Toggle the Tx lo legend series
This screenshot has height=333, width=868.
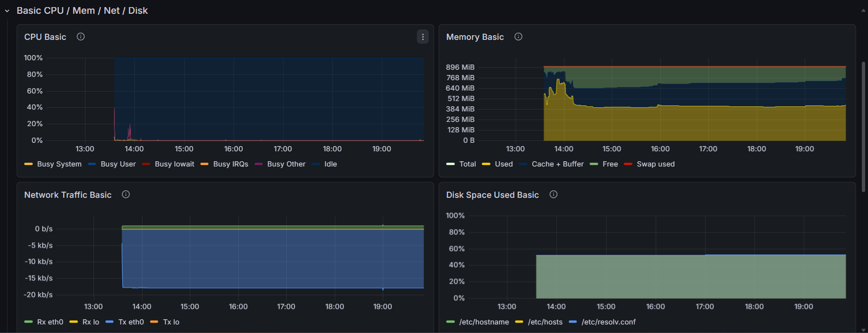171,322
